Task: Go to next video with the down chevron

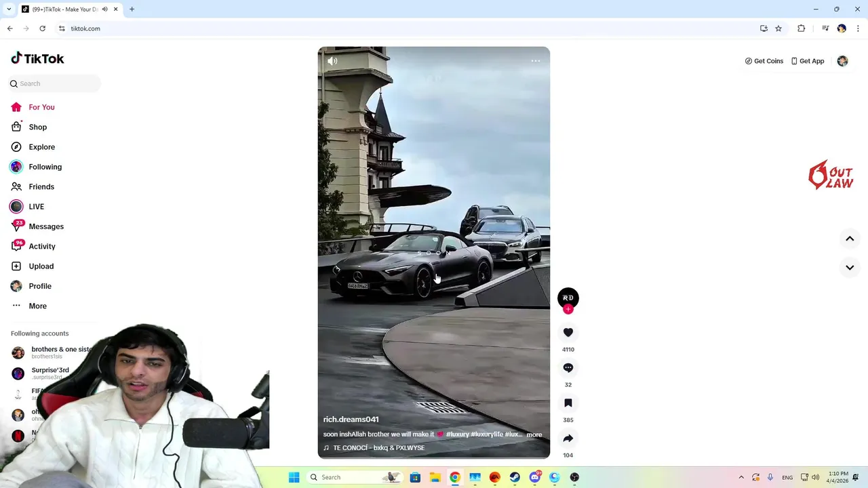Action: [x=850, y=268]
